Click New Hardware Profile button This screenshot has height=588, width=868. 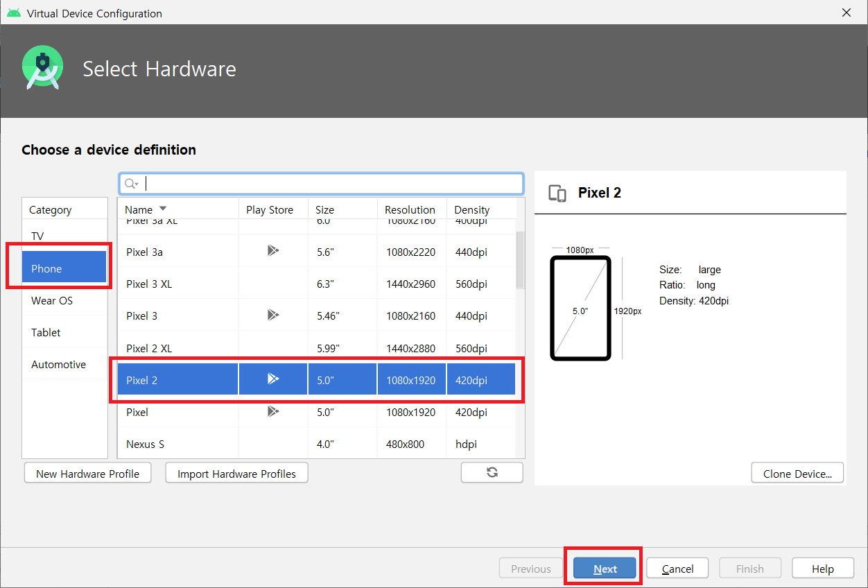(x=88, y=474)
